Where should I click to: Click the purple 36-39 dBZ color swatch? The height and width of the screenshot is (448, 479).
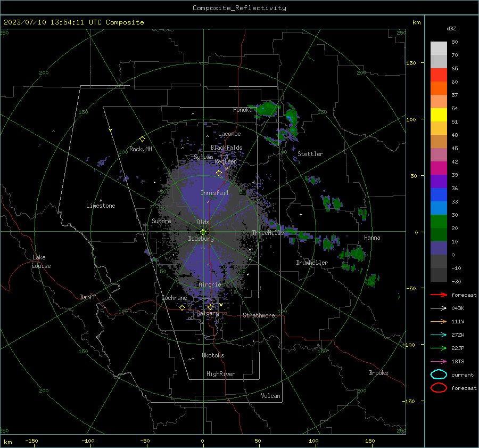[x=439, y=181]
